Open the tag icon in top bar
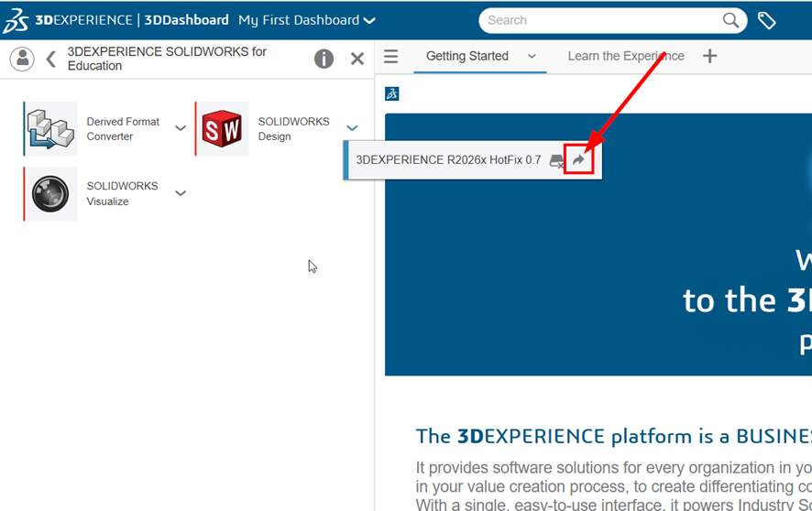812x511 pixels. 767,20
